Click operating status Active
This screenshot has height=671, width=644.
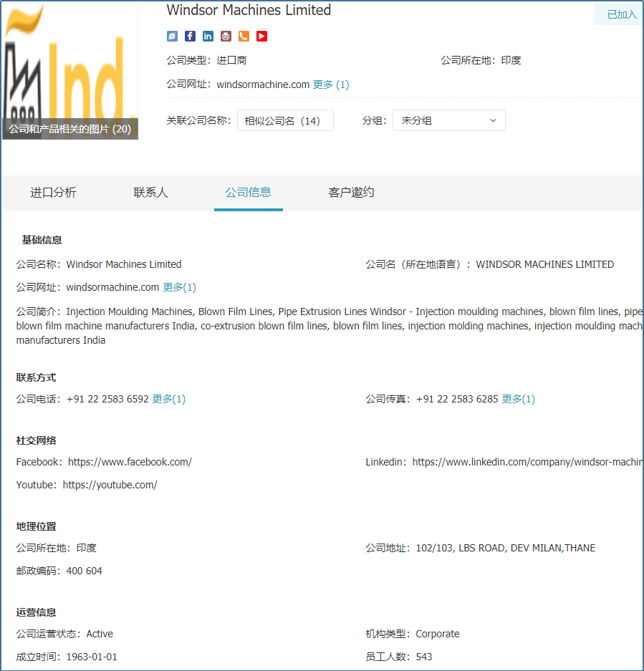pos(100,634)
